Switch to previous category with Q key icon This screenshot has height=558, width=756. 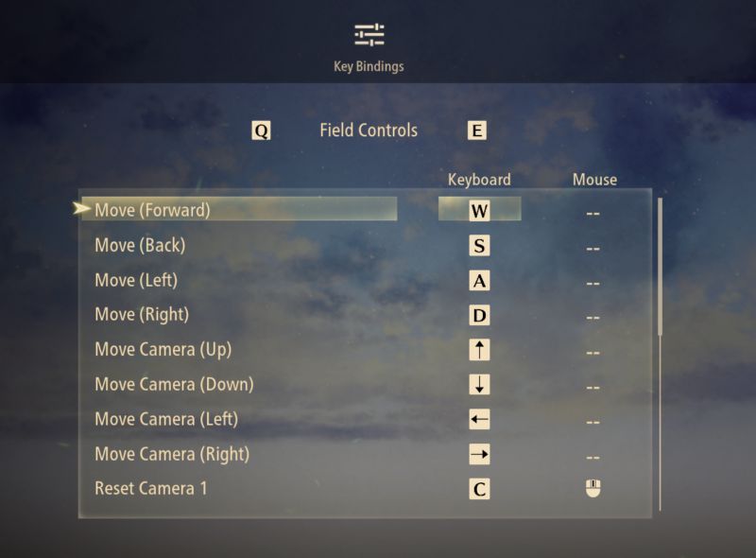point(261,131)
